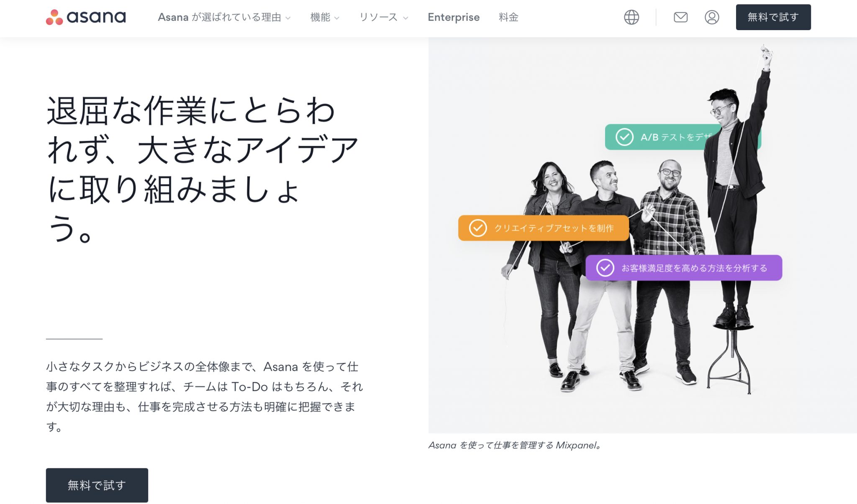Image resolution: width=857 pixels, height=504 pixels.
Task: Expand the 機能 dropdown menu
Action: pyautogui.click(x=320, y=17)
